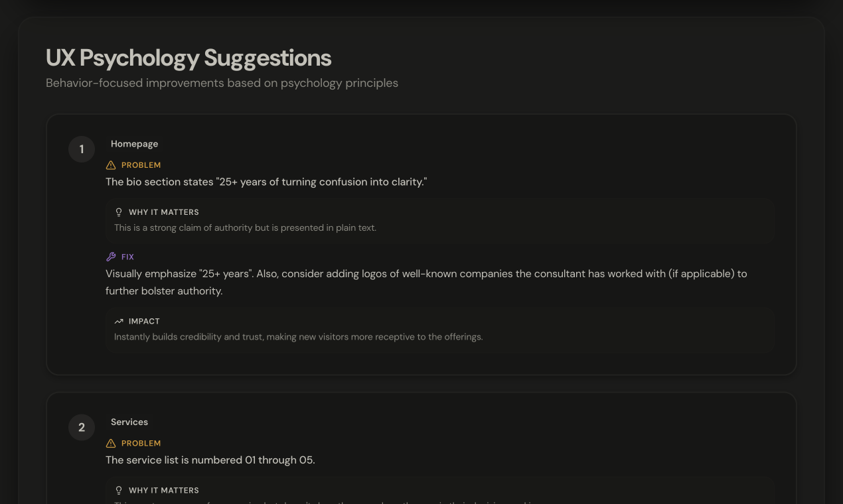Screen dimensions: 843x504
Task: Toggle the PROBLEM label in the Homepage card
Action: pos(141,164)
